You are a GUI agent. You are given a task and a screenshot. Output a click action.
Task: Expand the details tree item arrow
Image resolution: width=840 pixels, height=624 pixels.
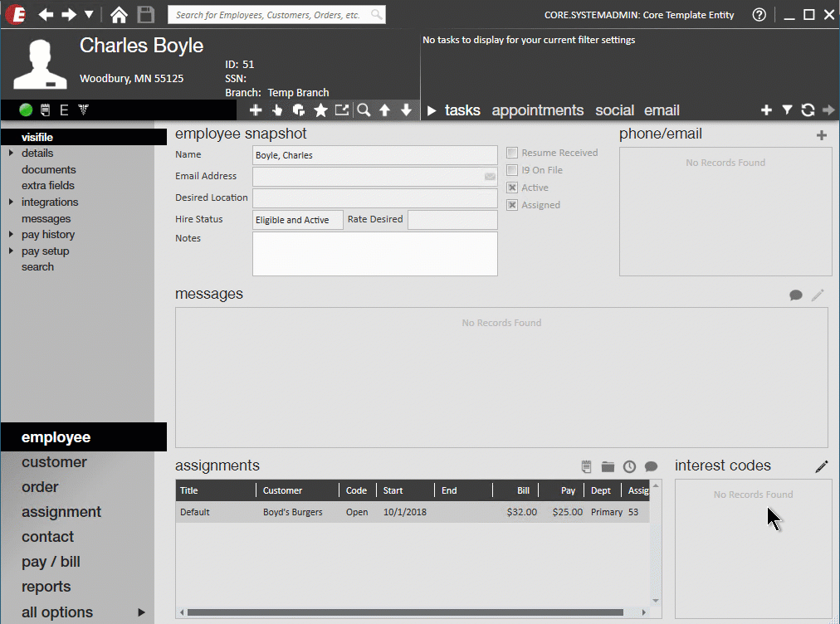(11, 154)
